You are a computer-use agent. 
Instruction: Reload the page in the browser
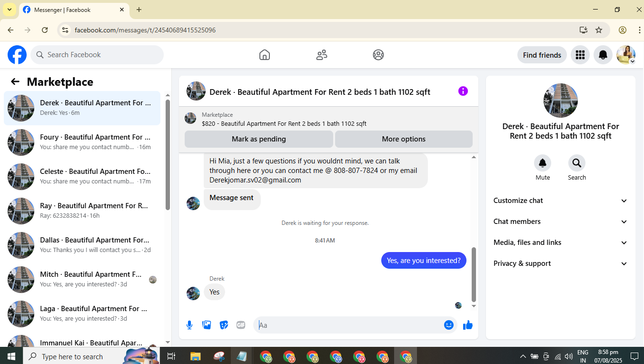45,30
